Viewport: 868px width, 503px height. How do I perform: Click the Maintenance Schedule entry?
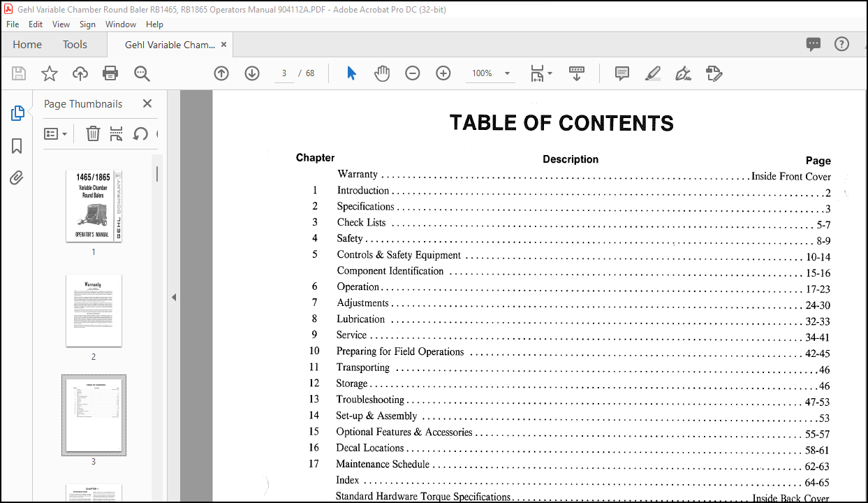click(x=383, y=464)
